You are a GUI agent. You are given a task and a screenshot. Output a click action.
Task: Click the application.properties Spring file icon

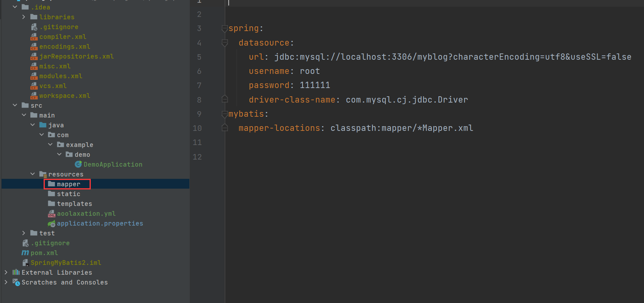51,224
